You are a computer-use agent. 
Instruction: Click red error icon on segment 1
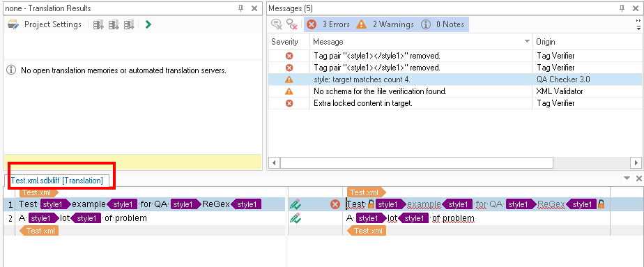[x=335, y=204]
